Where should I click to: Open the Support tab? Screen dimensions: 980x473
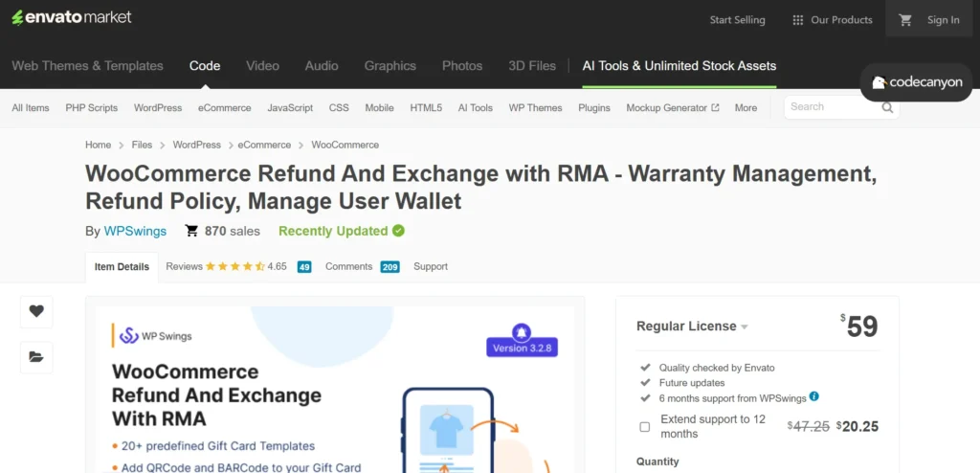coord(431,266)
